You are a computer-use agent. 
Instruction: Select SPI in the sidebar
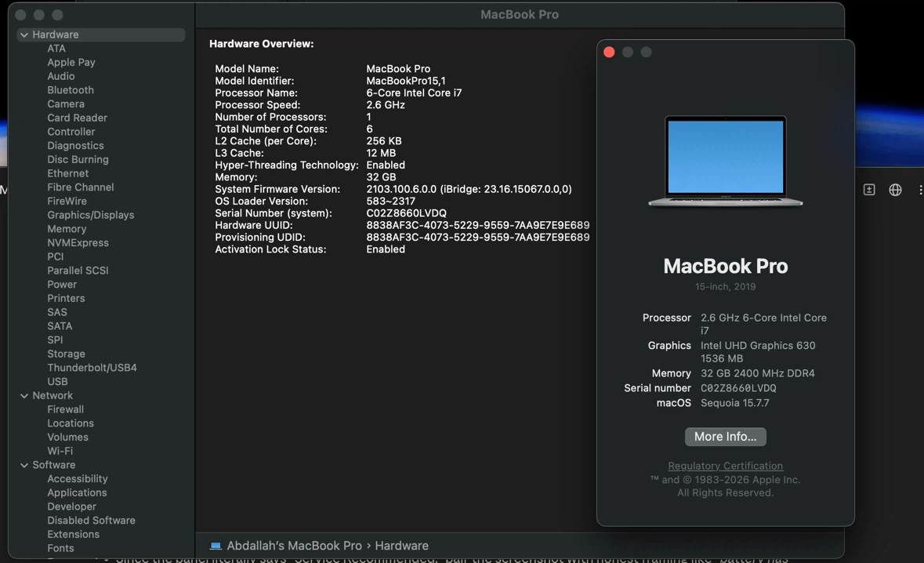tap(55, 340)
